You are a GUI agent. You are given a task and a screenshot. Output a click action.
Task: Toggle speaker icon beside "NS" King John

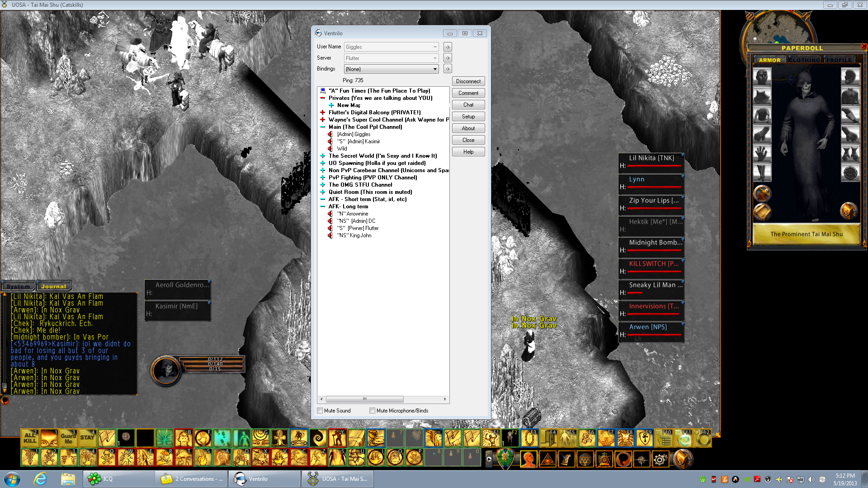[x=330, y=235]
